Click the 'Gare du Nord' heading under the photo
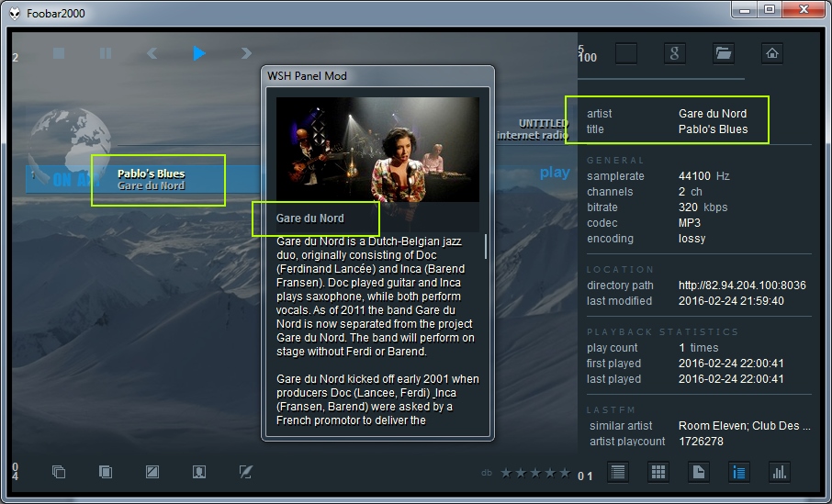This screenshot has height=504, width=832. (309, 218)
